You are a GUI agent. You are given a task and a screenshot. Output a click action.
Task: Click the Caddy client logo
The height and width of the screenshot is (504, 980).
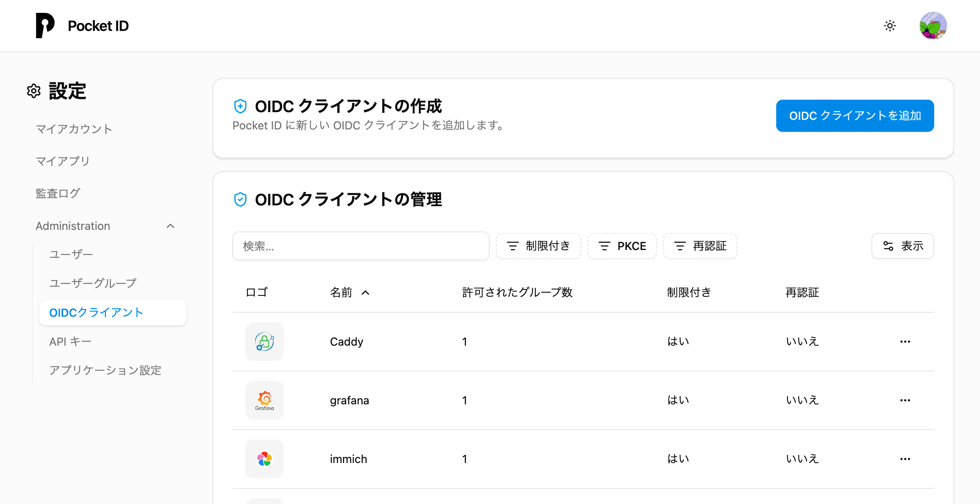264,341
